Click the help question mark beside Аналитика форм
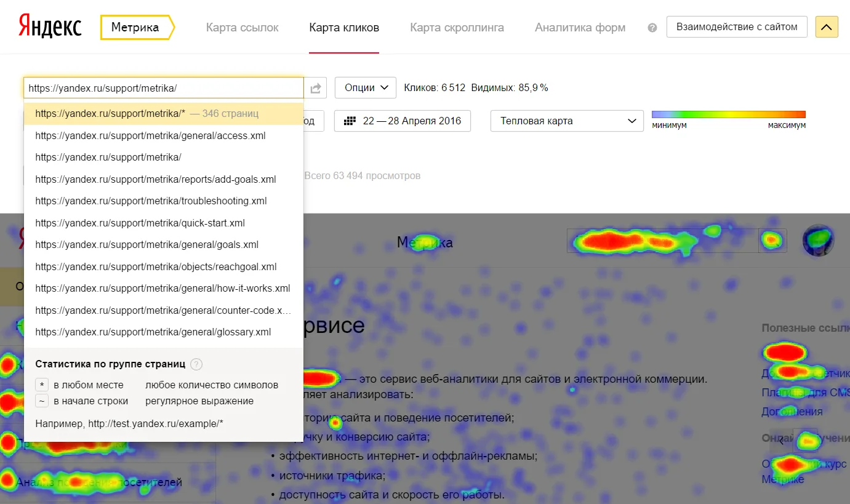 click(652, 28)
